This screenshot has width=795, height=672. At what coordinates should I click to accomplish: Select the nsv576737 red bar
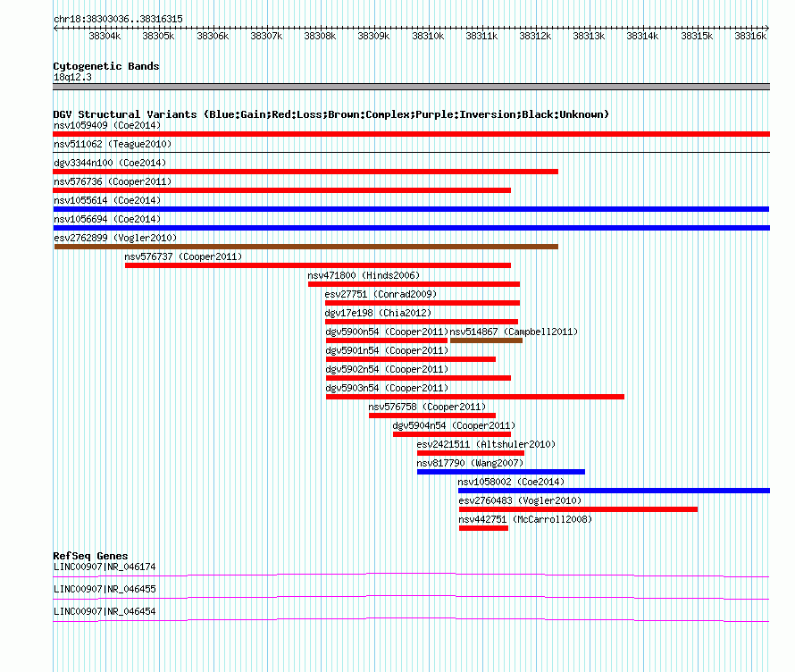[x=318, y=265]
